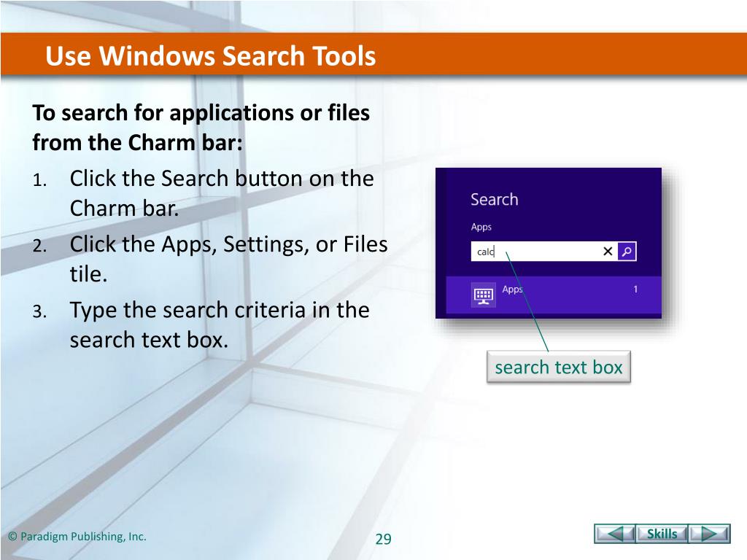Click step text about typing search criteria
The width and height of the screenshot is (747, 560).
click(x=219, y=324)
